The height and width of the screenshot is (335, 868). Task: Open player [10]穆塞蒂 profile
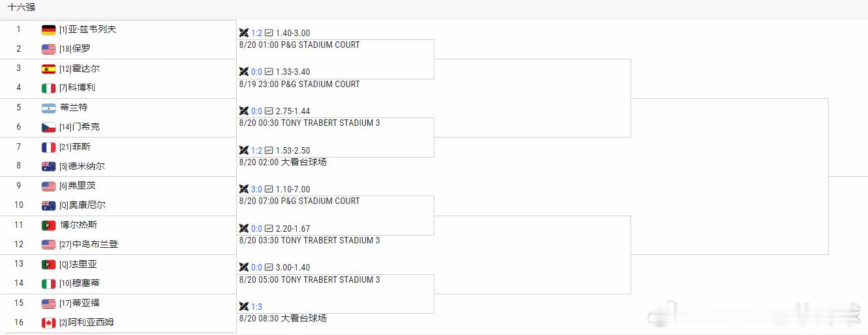click(79, 283)
